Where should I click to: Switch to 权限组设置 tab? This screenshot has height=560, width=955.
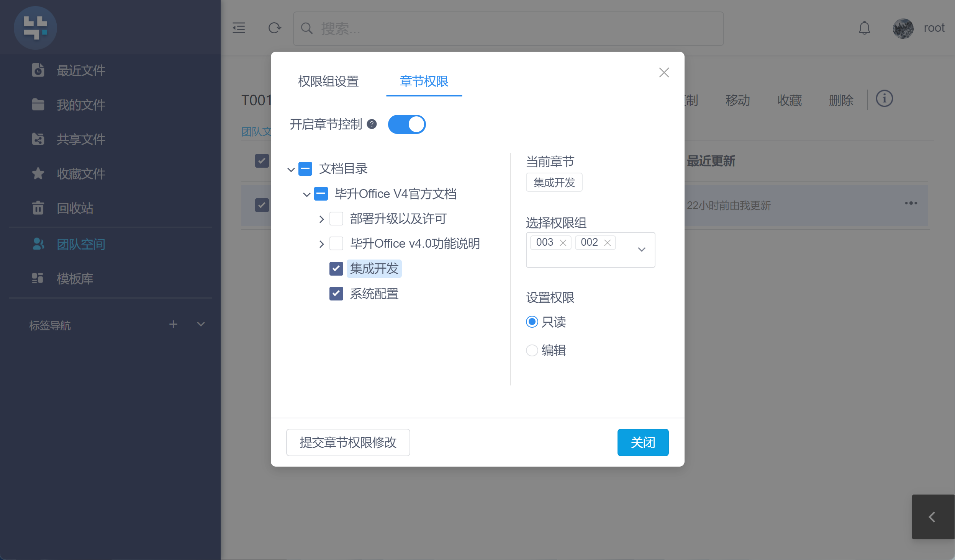point(328,81)
